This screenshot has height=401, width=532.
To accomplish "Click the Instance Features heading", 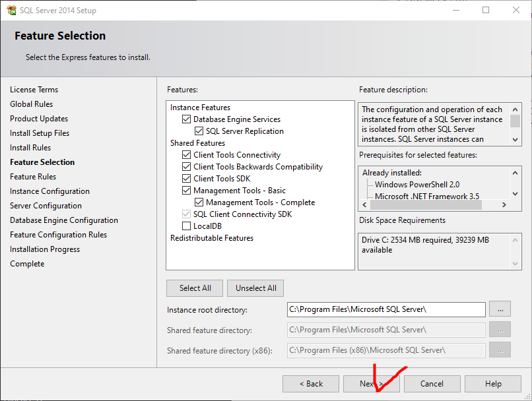I will coord(200,108).
